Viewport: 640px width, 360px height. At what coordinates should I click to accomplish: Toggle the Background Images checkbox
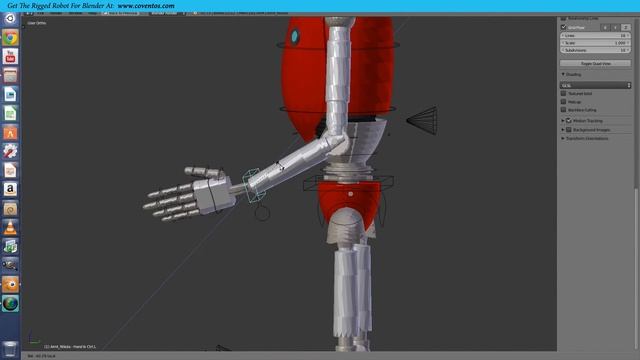(x=569, y=129)
